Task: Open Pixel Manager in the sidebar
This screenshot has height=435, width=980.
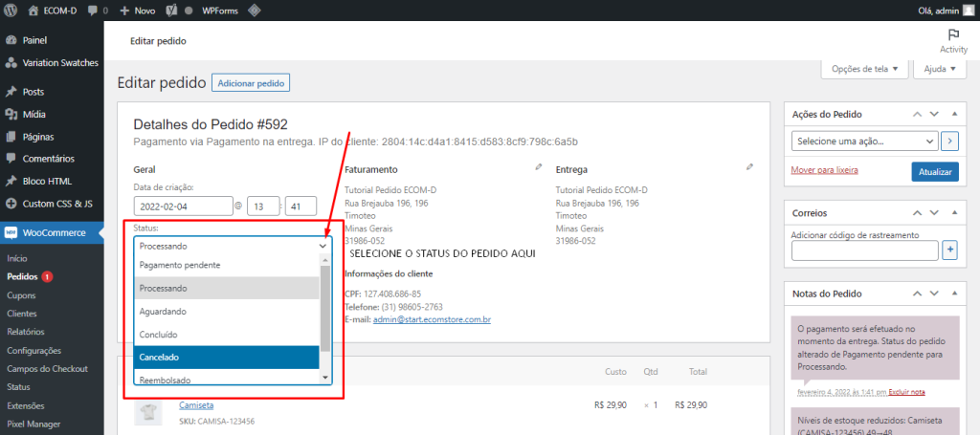Action: tap(33, 424)
